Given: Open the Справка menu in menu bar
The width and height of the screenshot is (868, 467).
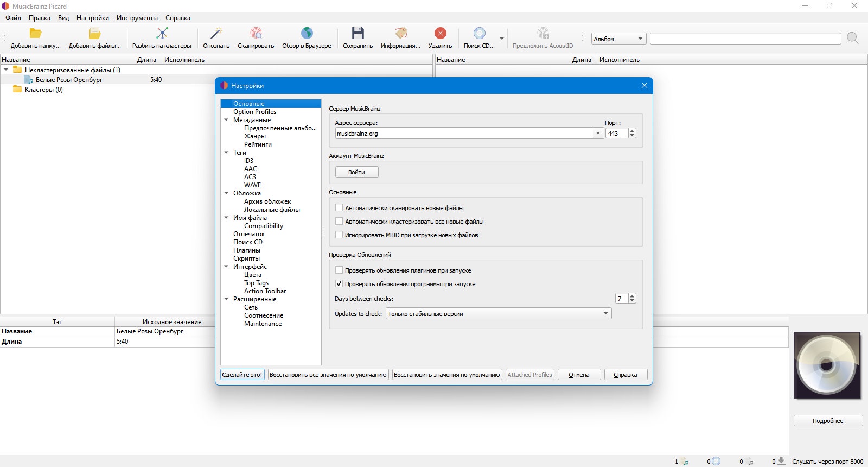Looking at the screenshot, I should pos(178,18).
